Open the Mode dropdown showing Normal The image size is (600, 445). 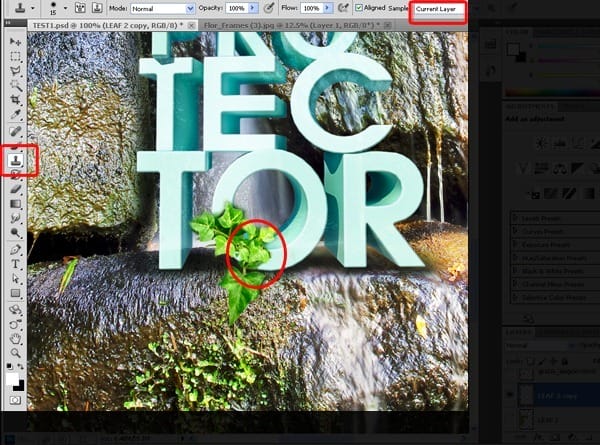(x=163, y=9)
